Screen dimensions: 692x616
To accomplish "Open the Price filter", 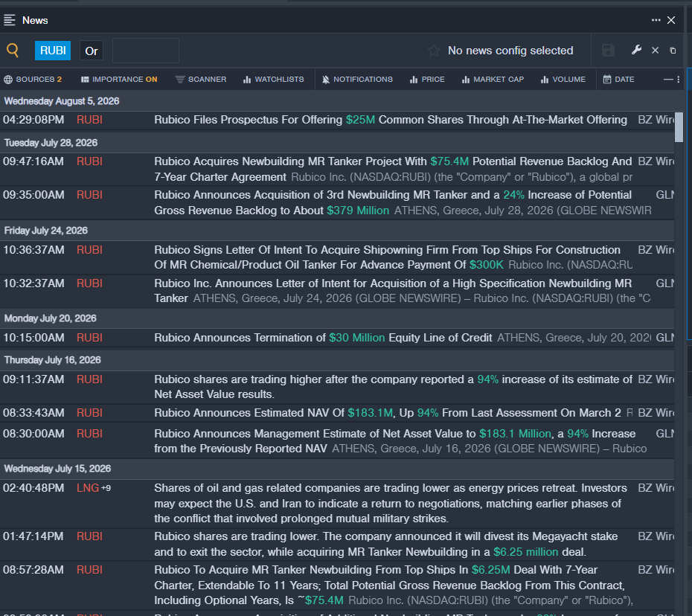I will [427, 80].
